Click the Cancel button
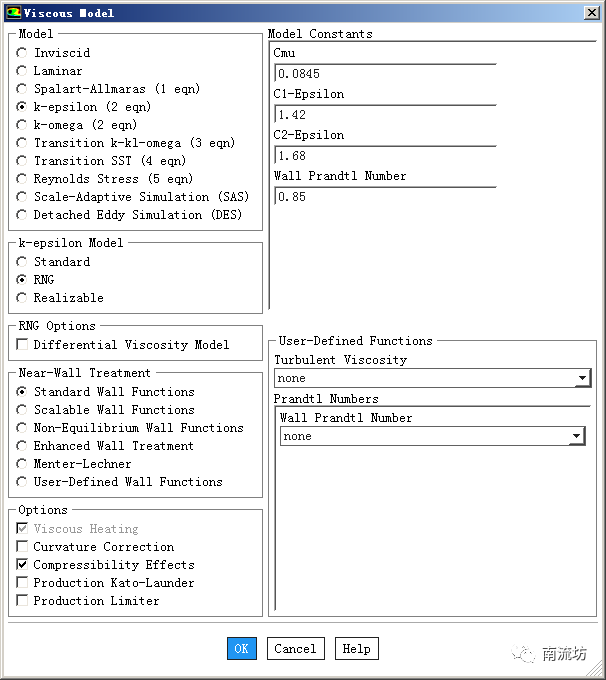This screenshot has width=606, height=680. click(x=295, y=649)
